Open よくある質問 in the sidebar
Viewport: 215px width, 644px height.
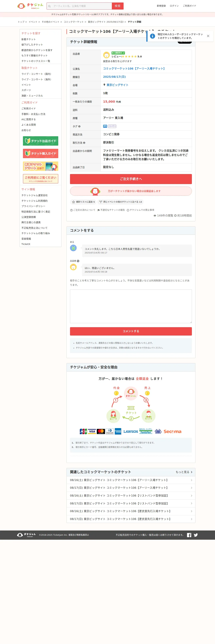click(x=28, y=125)
